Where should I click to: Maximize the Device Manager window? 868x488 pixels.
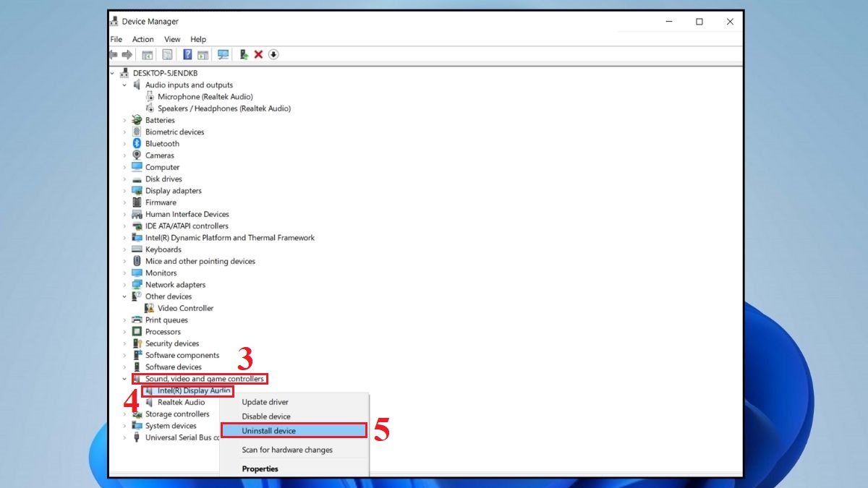(699, 22)
